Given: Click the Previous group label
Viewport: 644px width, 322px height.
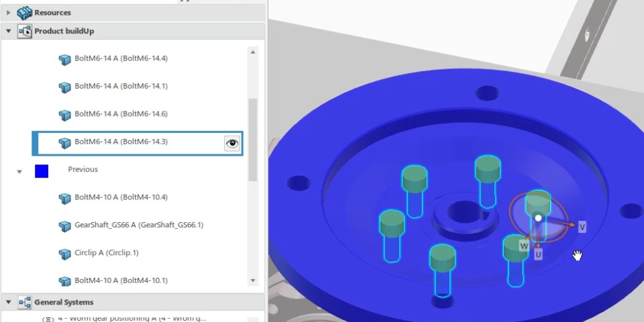Looking at the screenshot, I should point(83,169).
